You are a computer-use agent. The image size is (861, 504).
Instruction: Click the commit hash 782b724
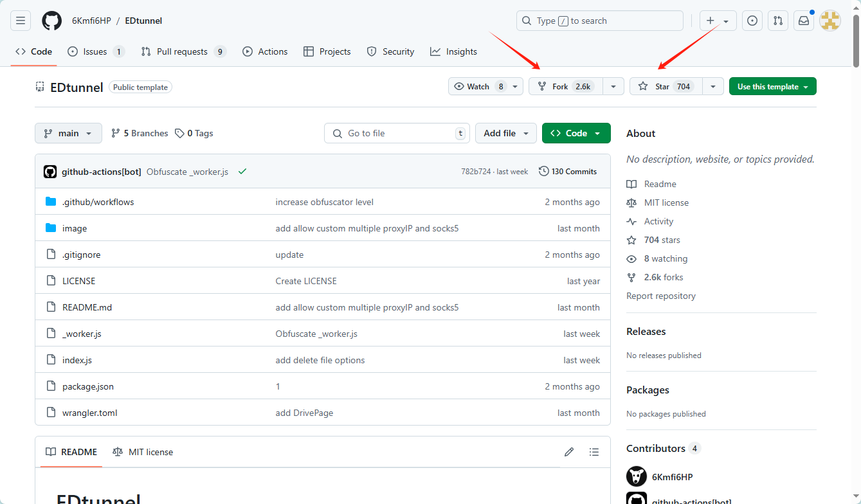click(476, 172)
